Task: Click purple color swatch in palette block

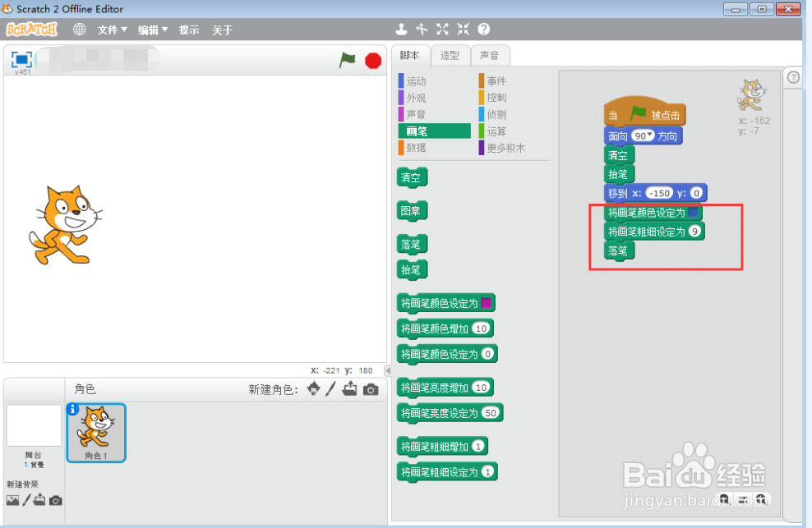Action: (x=486, y=303)
